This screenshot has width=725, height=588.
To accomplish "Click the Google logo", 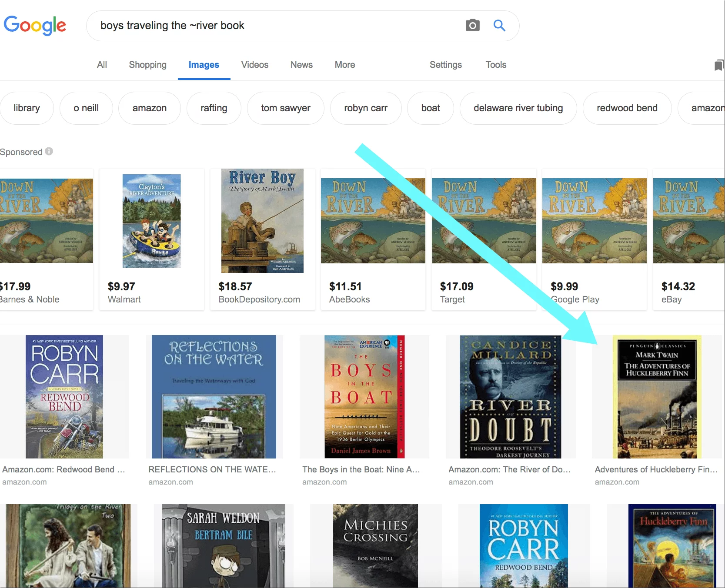I will 35,25.
